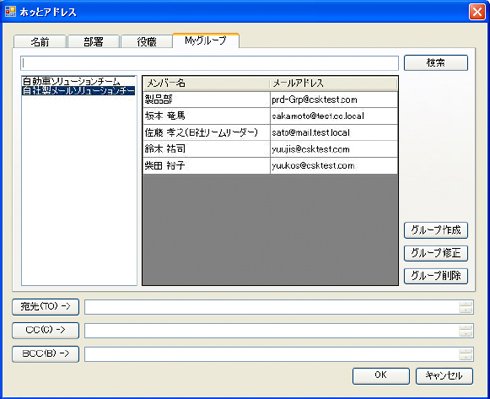Select the 坂本 竜馬 member cell

click(x=207, y=116)
